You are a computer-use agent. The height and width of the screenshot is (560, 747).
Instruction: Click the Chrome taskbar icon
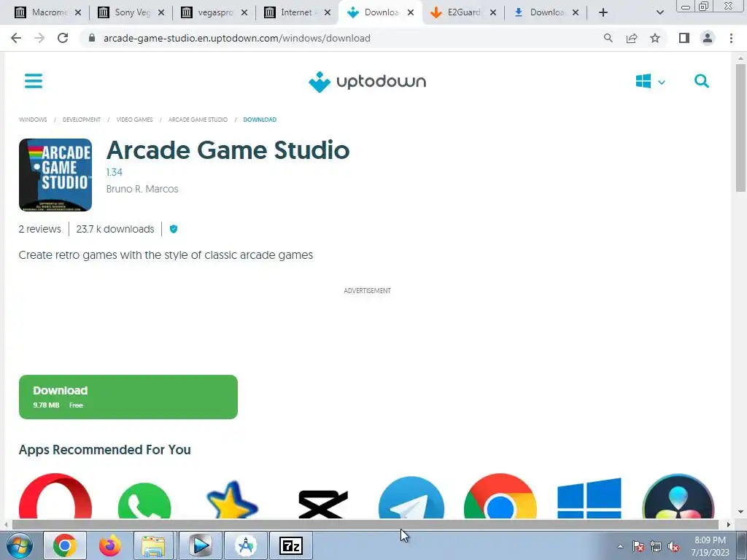pos(65,545)
